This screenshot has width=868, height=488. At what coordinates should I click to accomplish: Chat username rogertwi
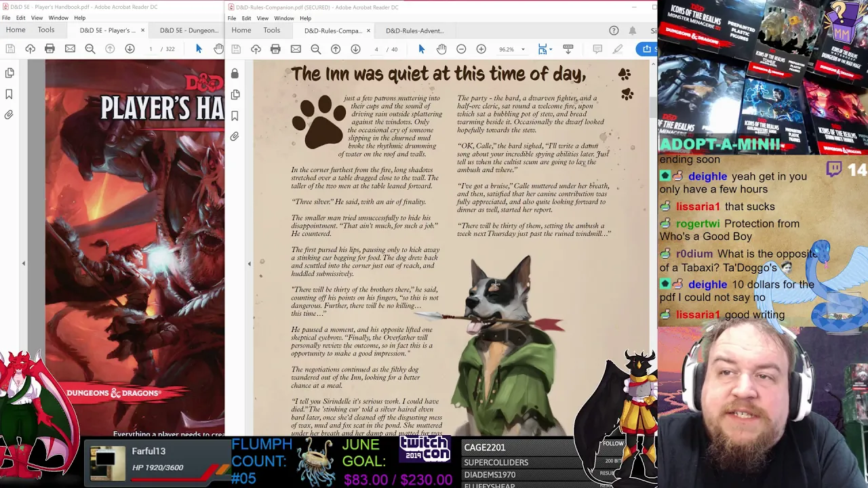(x=698, y=224)
